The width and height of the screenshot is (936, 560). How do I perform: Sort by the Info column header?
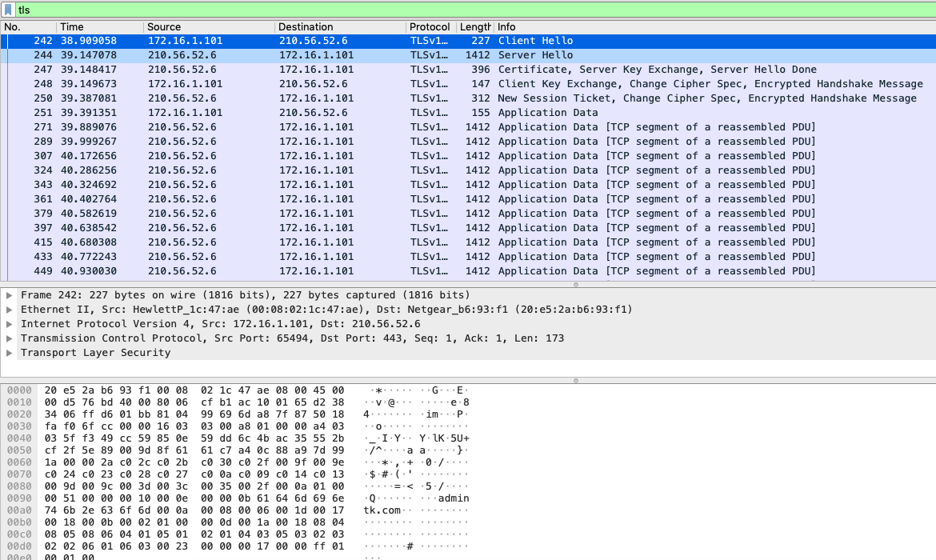[715, 27]
